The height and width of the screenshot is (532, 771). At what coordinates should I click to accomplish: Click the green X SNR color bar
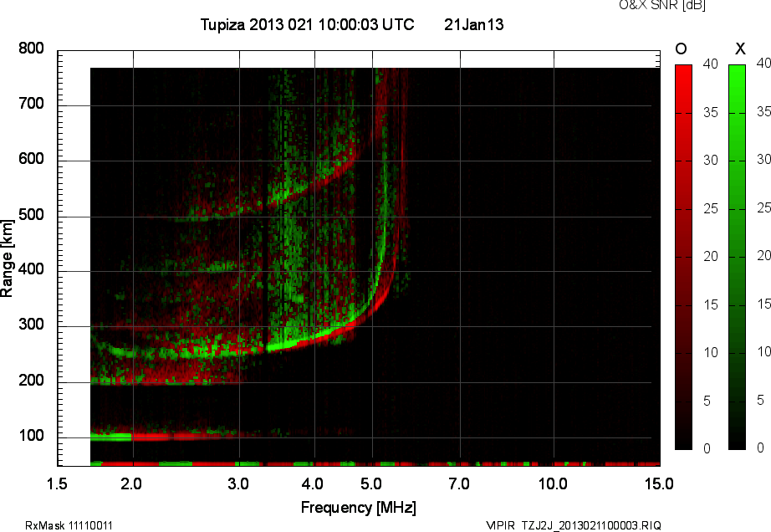737,257
